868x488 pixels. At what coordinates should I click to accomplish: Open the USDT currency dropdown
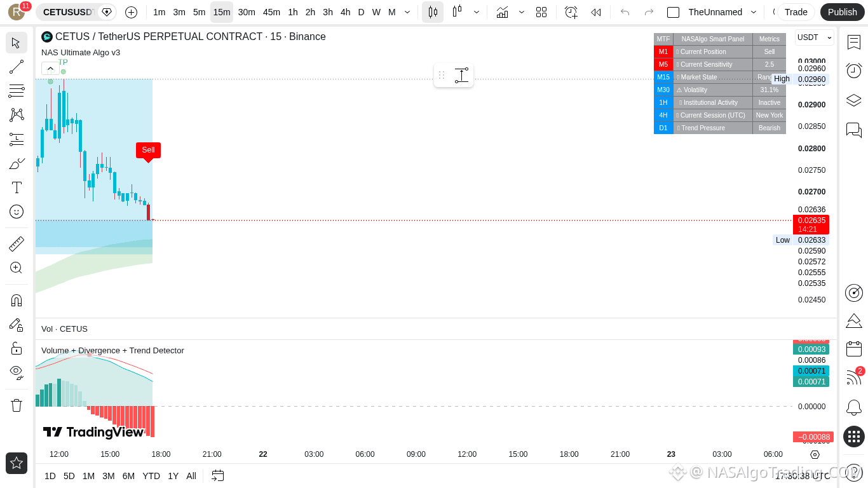(x=814, y=37)
